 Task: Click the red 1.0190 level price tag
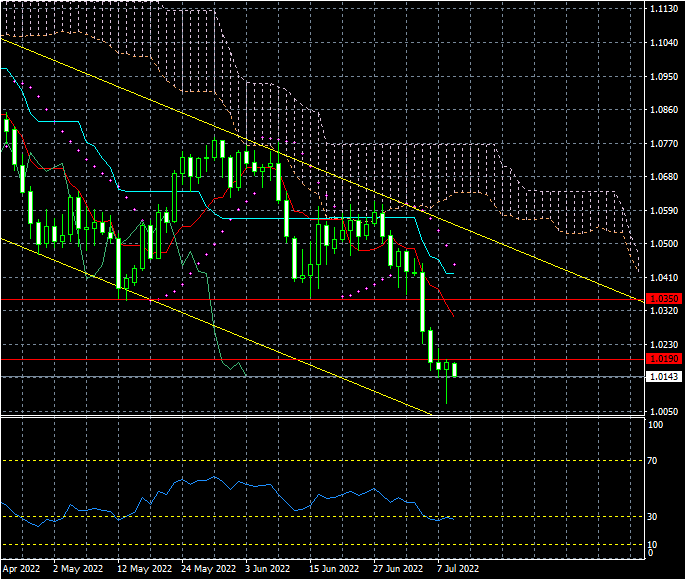664,359
